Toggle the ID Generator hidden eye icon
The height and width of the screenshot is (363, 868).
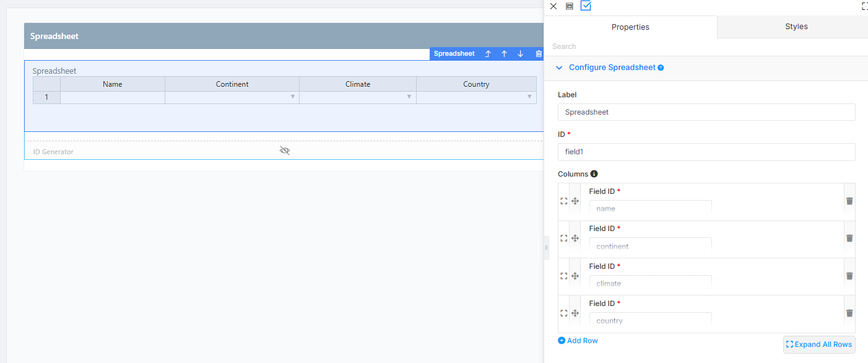pos(285,151)
